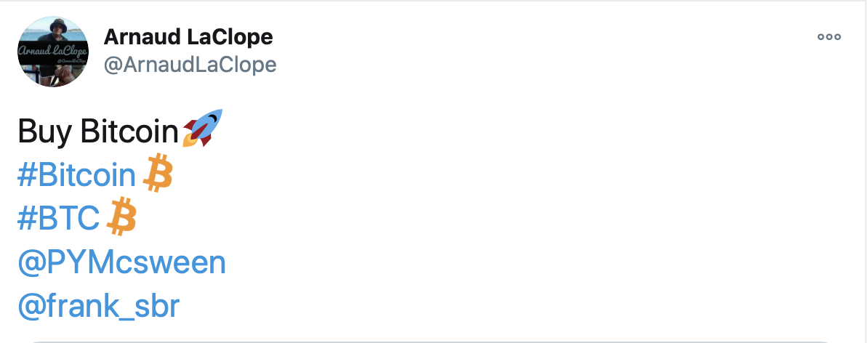
Task: Open the tweet's three-dot more options menu
Action: pyautogui.click(x=829, y=37)
